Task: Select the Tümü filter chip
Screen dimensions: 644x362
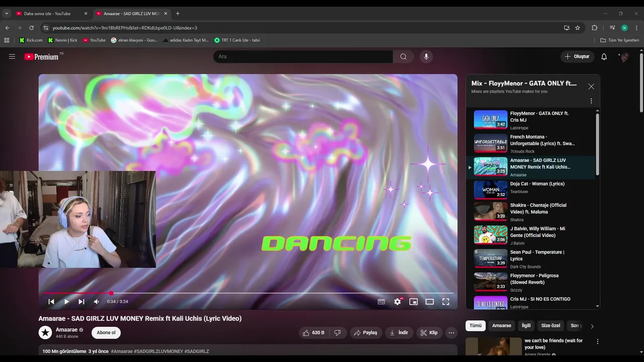Action: click(x=475, y=326)
